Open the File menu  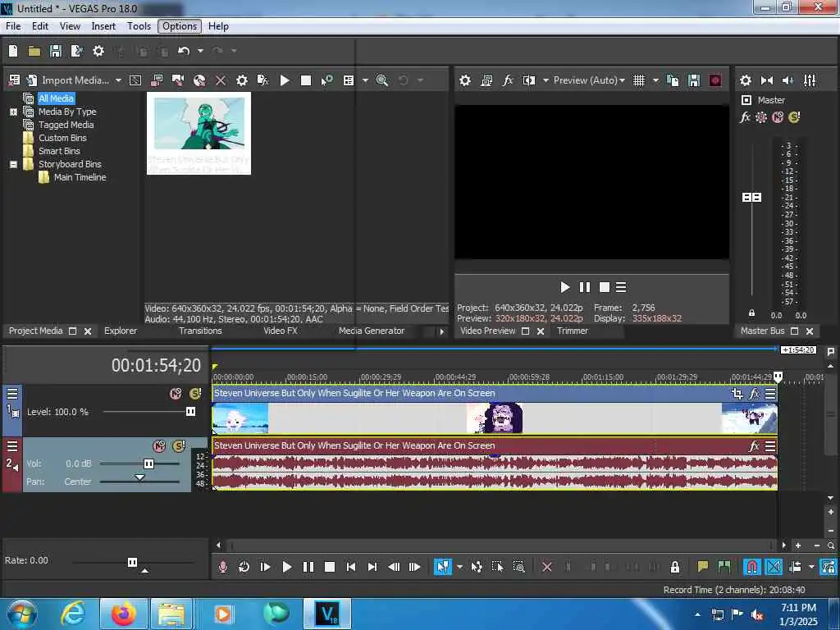[13, 25]
